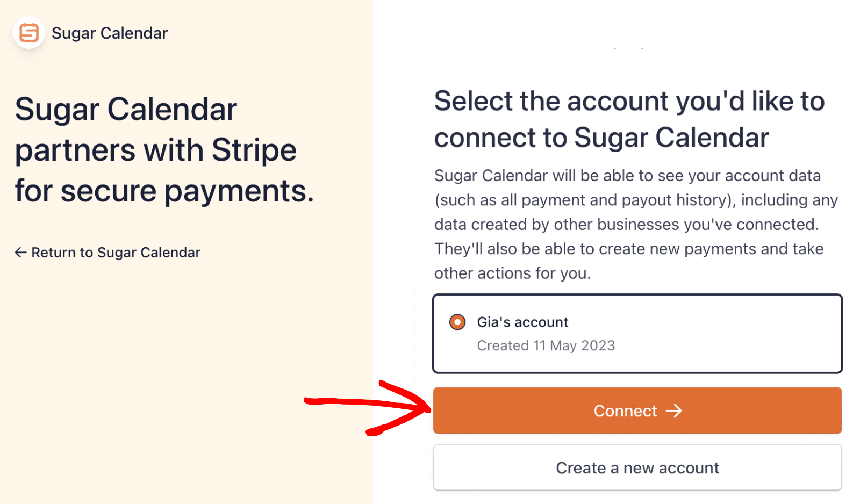Viewport: 860px width, 504px height.
Task: Follow the Return to Sugar Calendar link
Action: 107,252
